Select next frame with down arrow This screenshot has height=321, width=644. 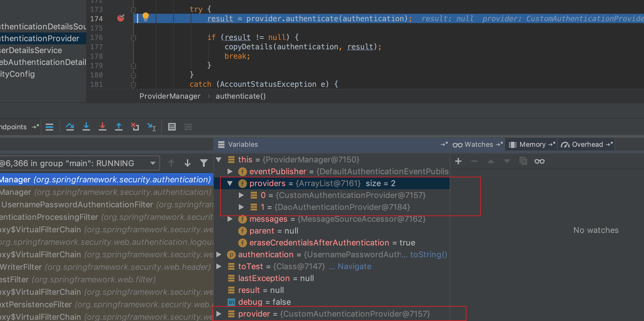point(188,163)
